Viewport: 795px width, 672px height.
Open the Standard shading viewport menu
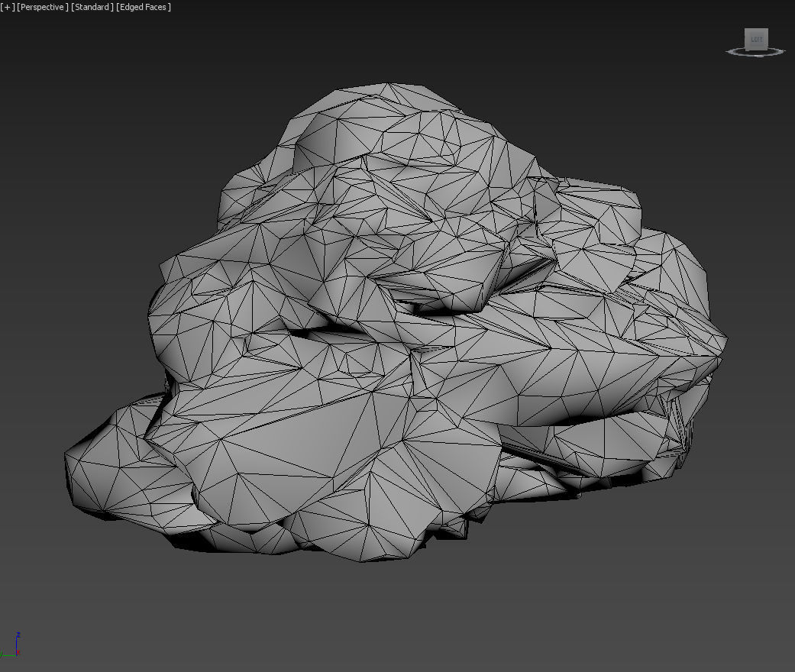pos(92,7)
